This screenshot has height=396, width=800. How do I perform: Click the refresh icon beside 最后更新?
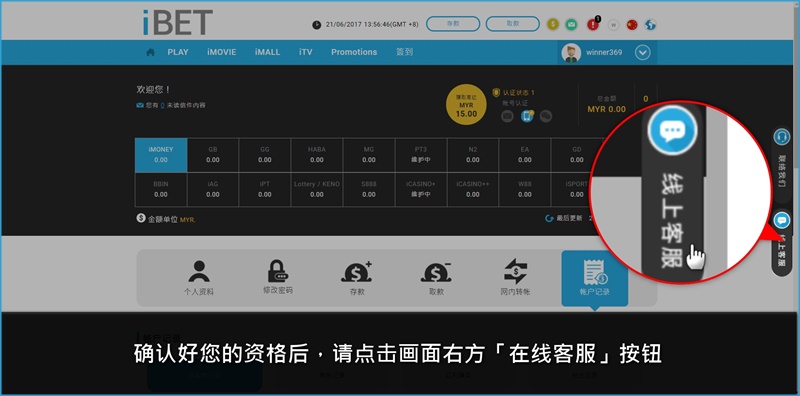pyautogui.click(x=549, y=218)
